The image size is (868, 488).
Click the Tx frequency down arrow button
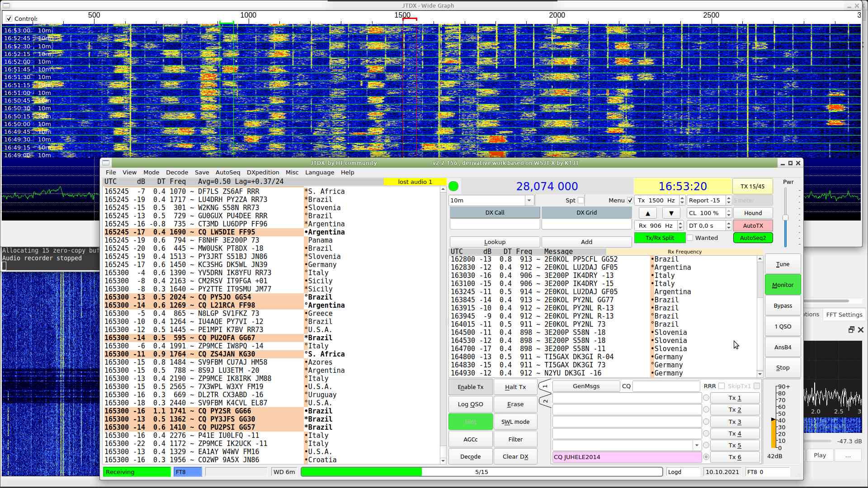(671, 213)
